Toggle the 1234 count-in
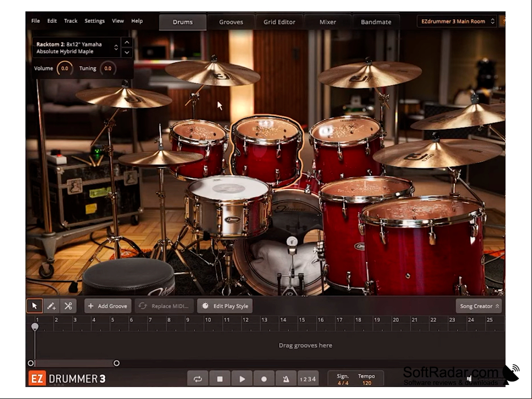Viewport: 532px width, 399px height. (308, 379)
